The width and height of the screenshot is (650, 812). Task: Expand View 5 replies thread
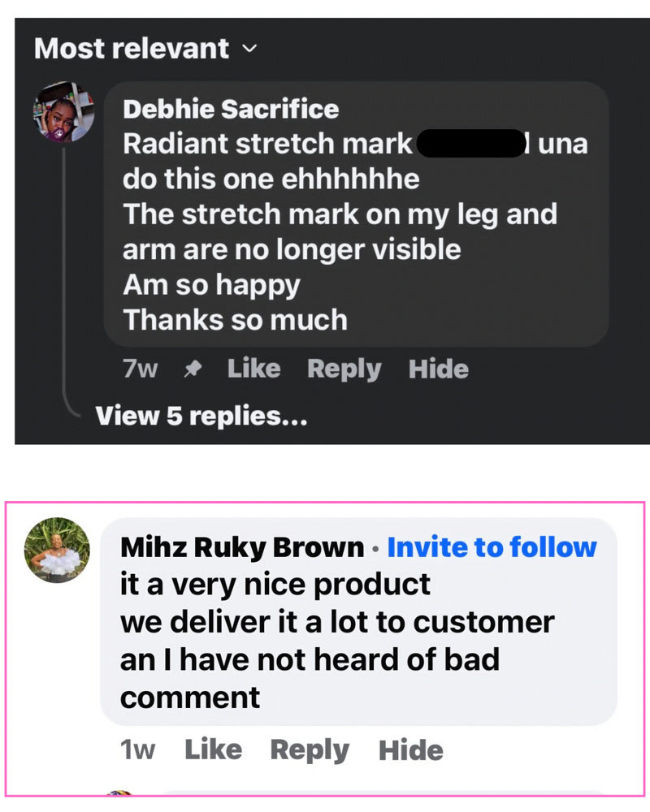click(x=201, y=416)
